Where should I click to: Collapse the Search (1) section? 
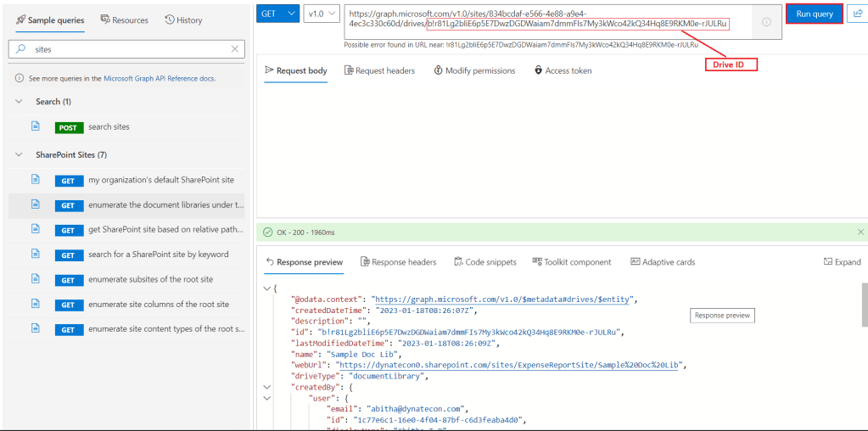coord(20,102)
